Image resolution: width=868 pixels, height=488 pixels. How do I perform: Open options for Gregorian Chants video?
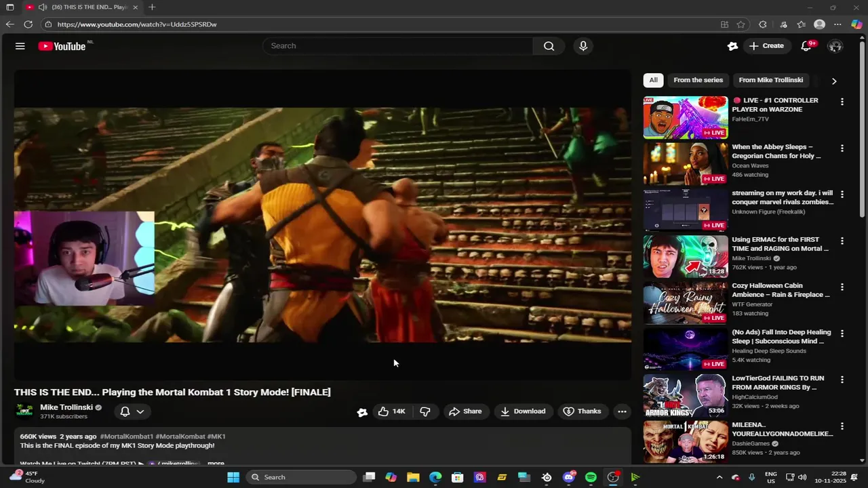842,148
